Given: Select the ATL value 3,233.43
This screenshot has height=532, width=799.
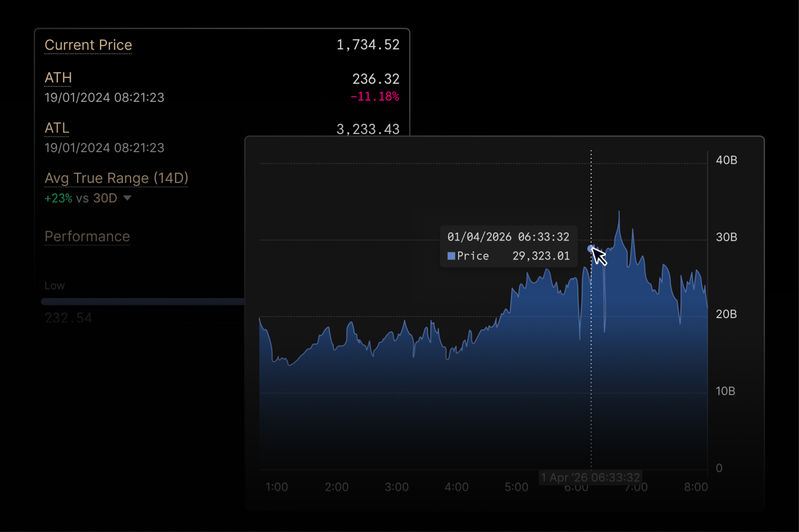Looking at the screenshot, I should (368, 129).
